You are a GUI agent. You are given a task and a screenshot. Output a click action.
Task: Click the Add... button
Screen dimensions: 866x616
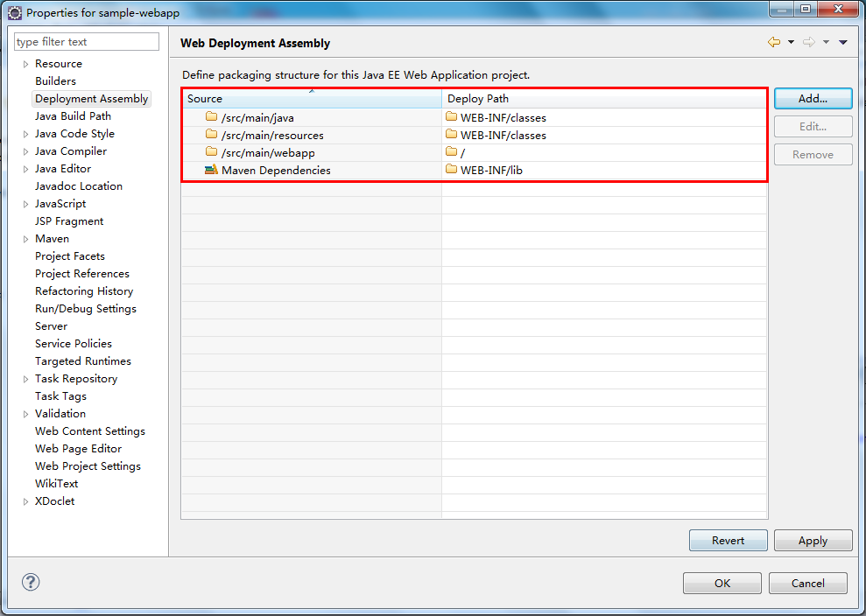(813, 98)
